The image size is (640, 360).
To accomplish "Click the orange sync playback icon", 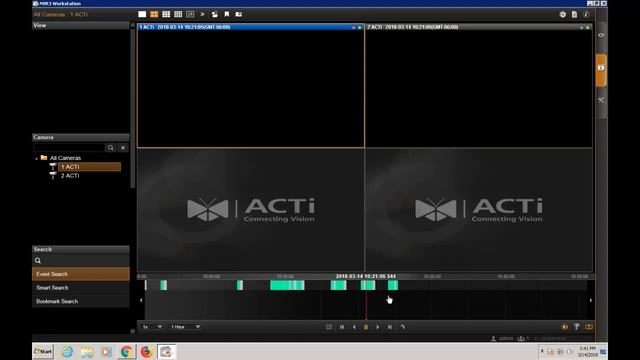I will [589, 327].
